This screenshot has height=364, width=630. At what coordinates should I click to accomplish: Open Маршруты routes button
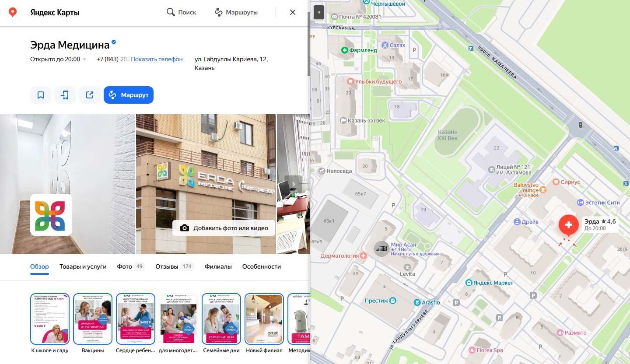coord(236,12)
